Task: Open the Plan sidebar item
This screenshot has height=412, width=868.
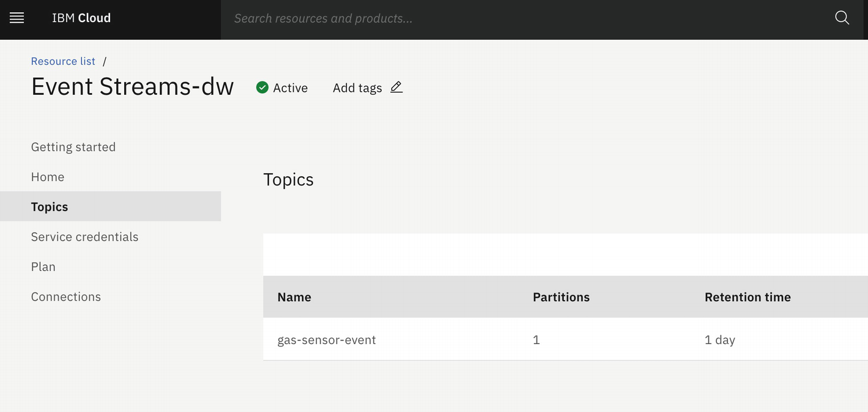Action: coord(43,267)
